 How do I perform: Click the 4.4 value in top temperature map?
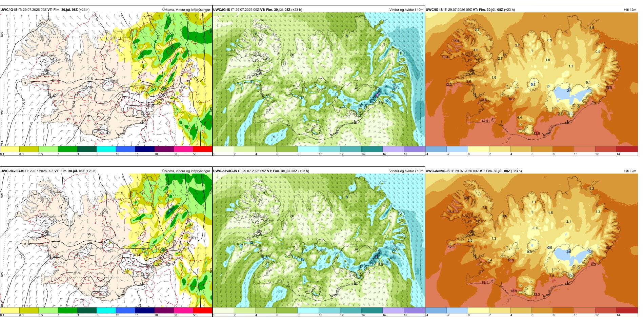click(x=520, y=117)
